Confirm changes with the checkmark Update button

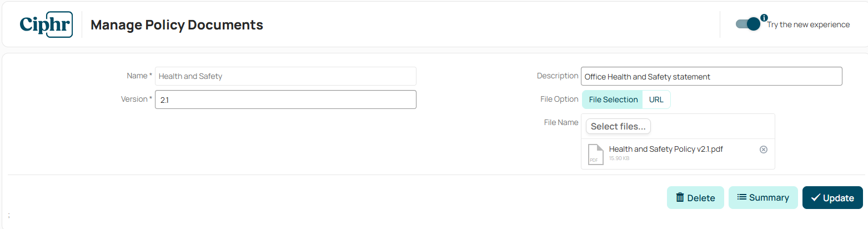(x=832, y=197)
